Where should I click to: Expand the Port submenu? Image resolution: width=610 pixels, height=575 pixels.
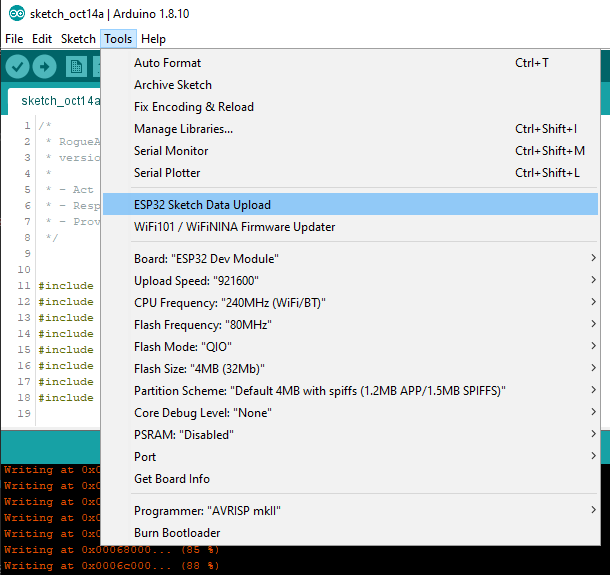click(x=350, y=456)
